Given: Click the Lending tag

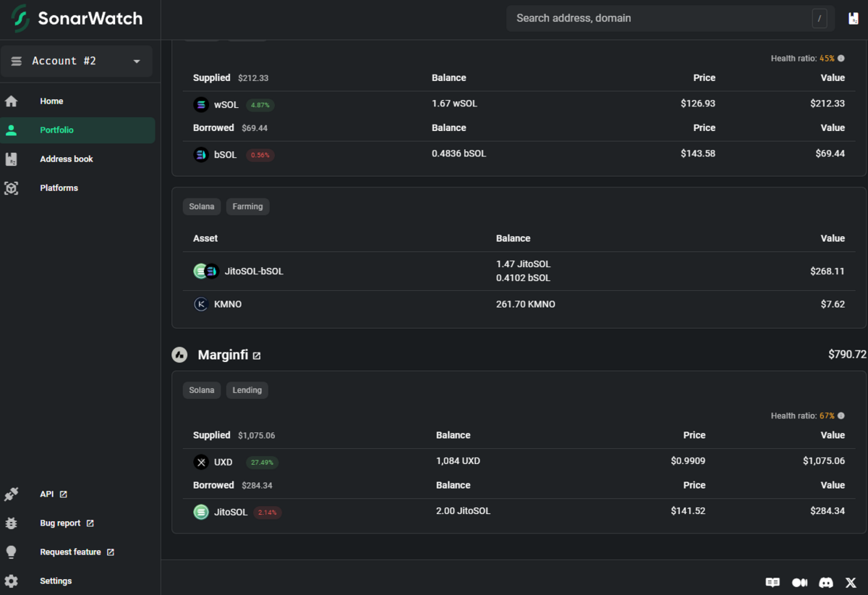Looking at the screenshot, I should coord(247,391).
